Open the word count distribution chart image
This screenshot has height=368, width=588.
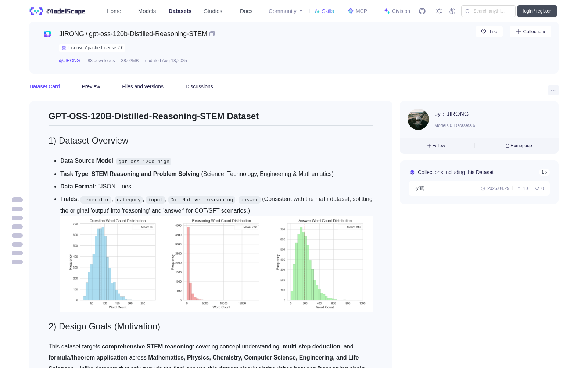point(217,264)
